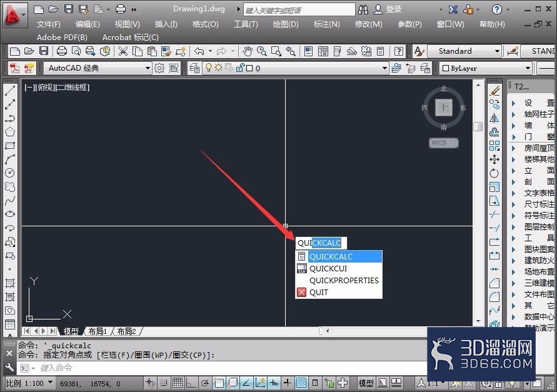Open the 比例 1:100 scale dropdown

[51, 382]
